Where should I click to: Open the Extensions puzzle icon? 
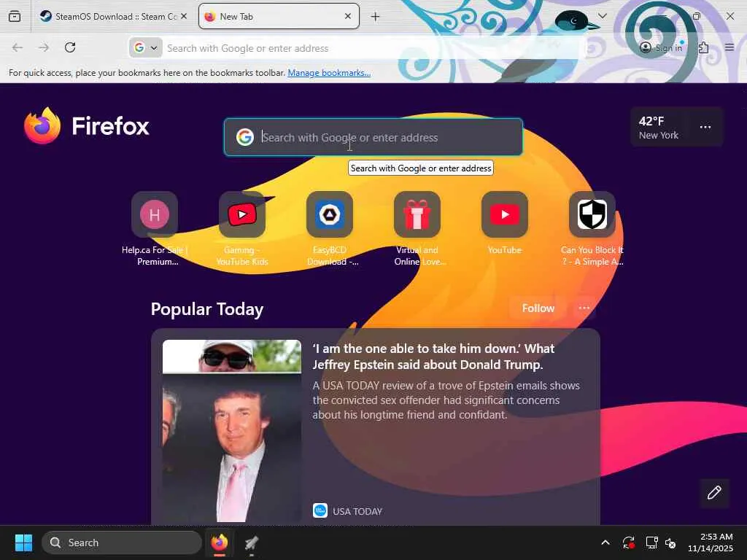[x=703, y=47]
